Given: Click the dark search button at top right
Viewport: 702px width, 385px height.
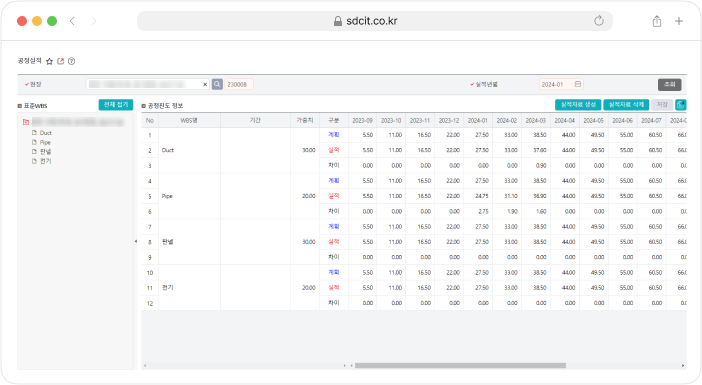Looking at the screenshot, I should click(669, 84).
